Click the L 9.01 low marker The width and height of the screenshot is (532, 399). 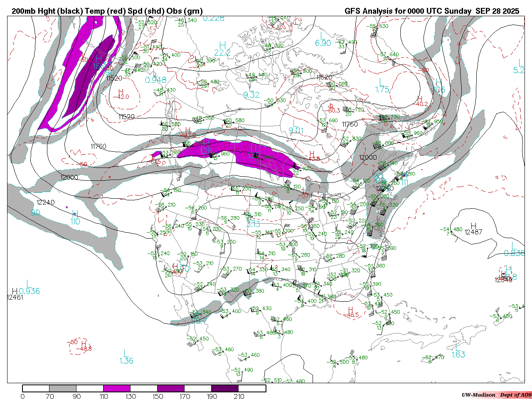click(296, 127)
